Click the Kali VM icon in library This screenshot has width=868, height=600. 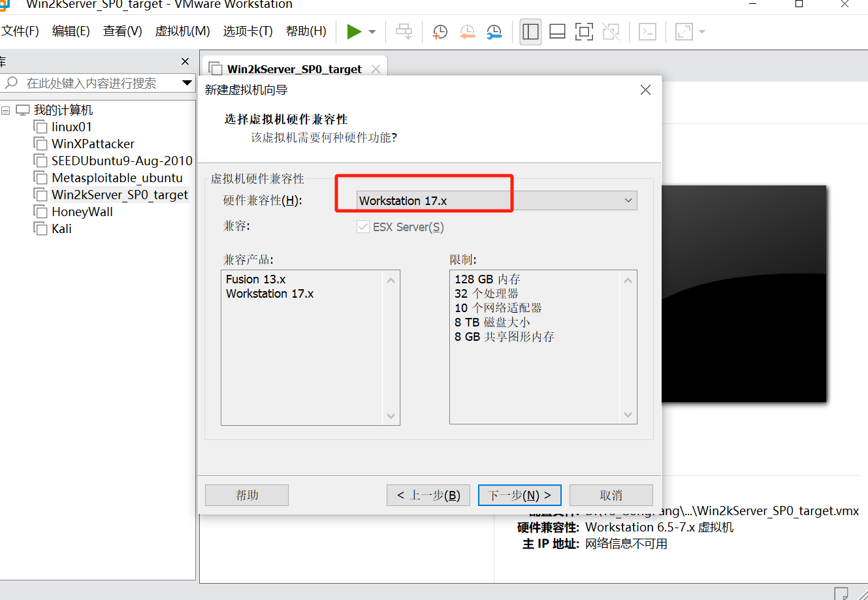click(40, 229)
